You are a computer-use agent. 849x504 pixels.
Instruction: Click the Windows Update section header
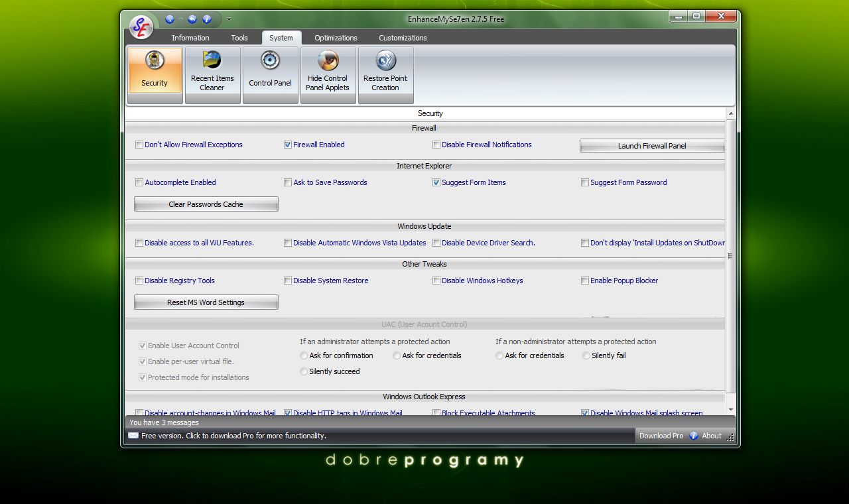click(x=424, y=226)
